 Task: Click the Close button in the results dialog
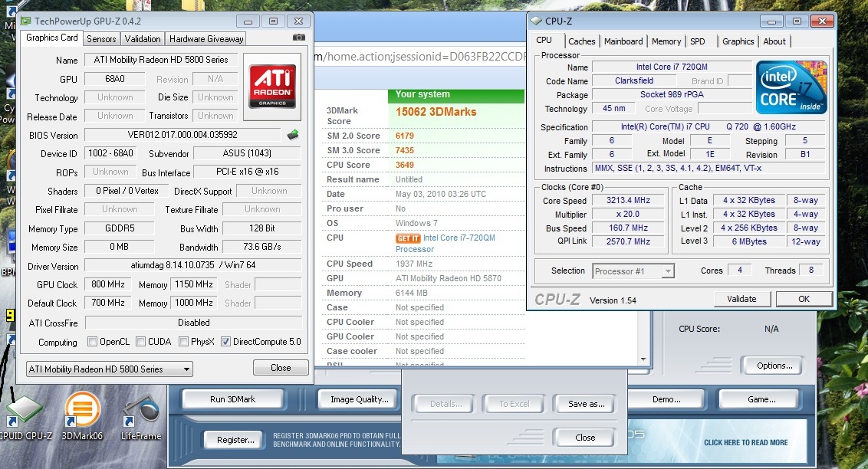[x=584, y=438]
